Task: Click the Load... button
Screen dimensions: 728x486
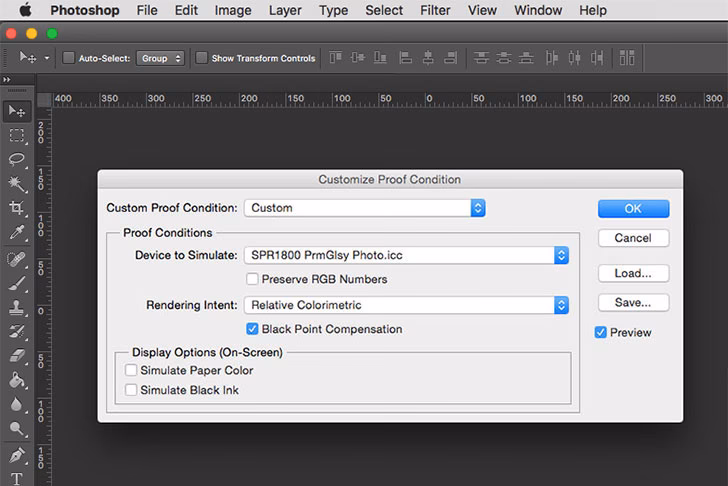Action: tap(633, 273)
